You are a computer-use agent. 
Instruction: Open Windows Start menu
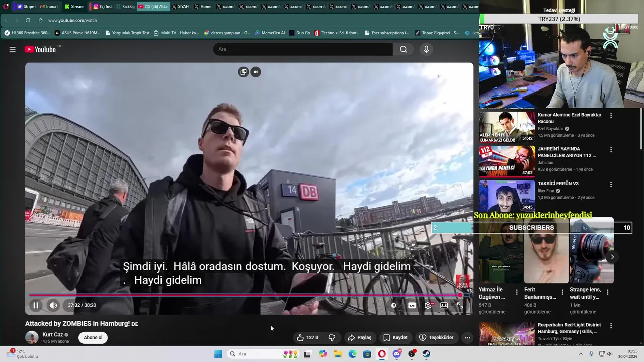coord(218,354)
